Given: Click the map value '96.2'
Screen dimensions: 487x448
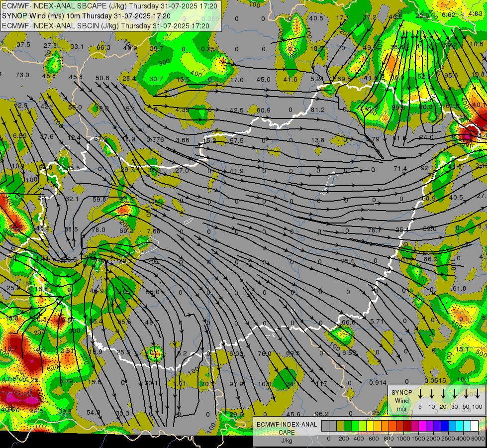Looking at the screenshot, I should [321, 414].
